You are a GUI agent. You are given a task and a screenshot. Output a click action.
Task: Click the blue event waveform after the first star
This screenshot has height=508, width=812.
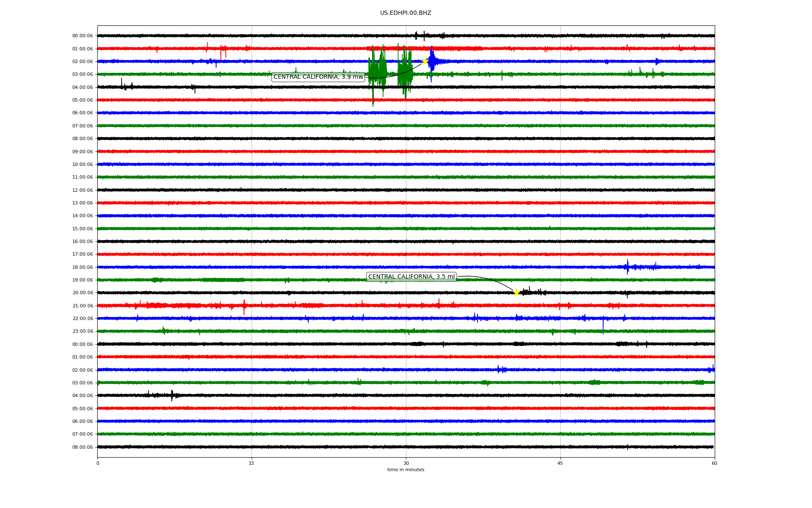(x=433, y=62)
